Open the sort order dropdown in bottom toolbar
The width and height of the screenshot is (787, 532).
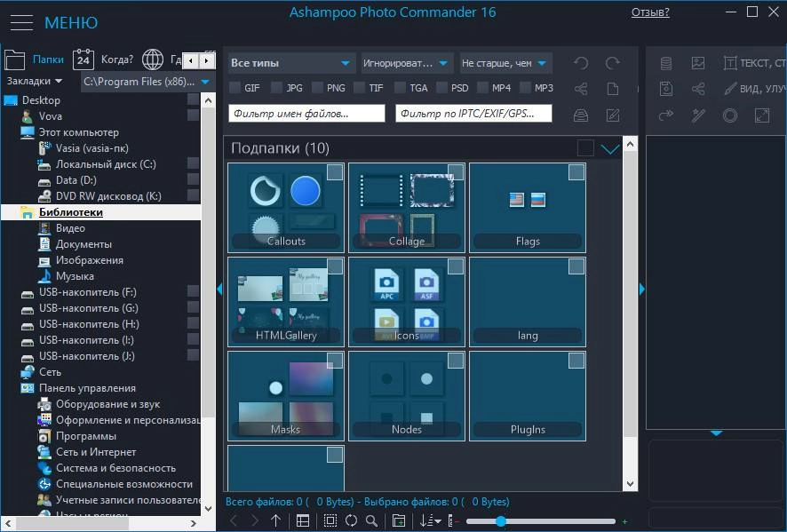point(431,521)
